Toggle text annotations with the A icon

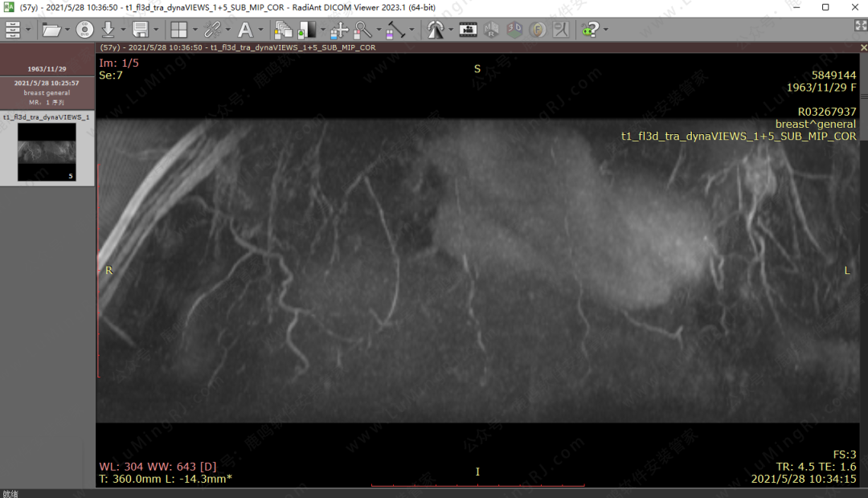click(x=244, y=30)
